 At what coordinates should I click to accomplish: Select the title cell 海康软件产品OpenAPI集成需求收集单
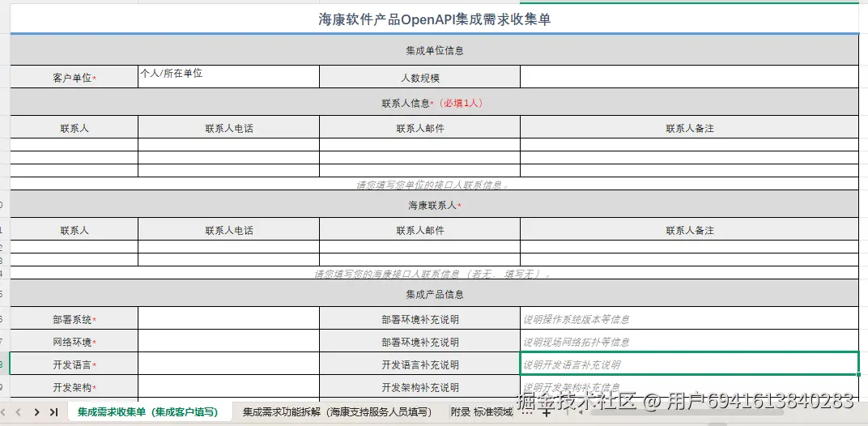435,19
